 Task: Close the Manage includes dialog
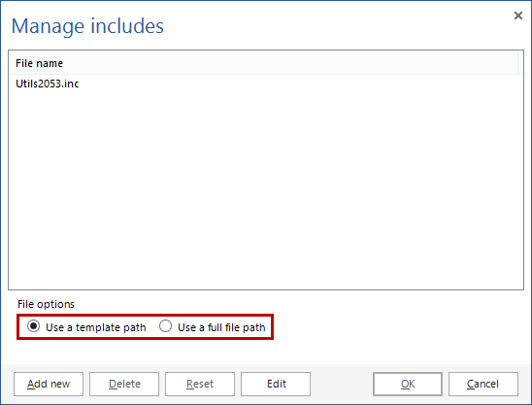coord(517,16)
